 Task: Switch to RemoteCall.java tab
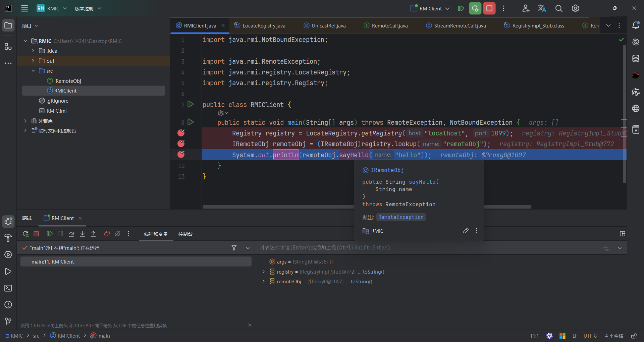(386, 25)
